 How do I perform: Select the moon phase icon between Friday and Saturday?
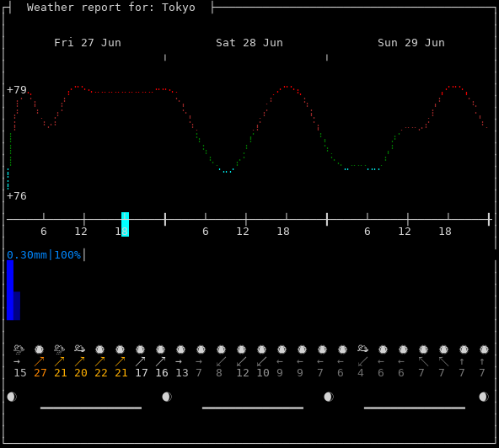(x=167, y=397)
